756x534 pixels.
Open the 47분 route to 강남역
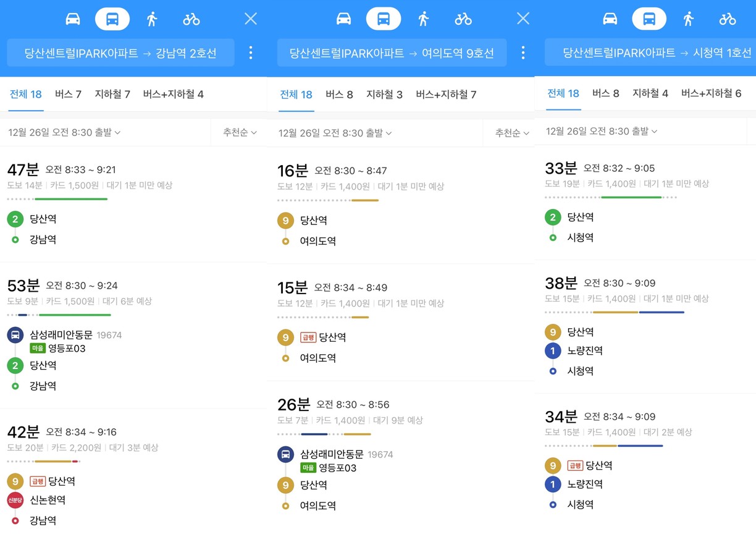(x=133, y=204)
